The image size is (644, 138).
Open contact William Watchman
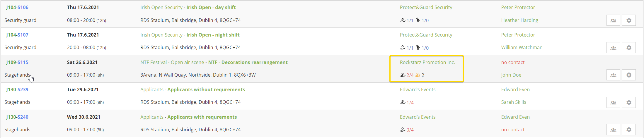tap(522, 47)
